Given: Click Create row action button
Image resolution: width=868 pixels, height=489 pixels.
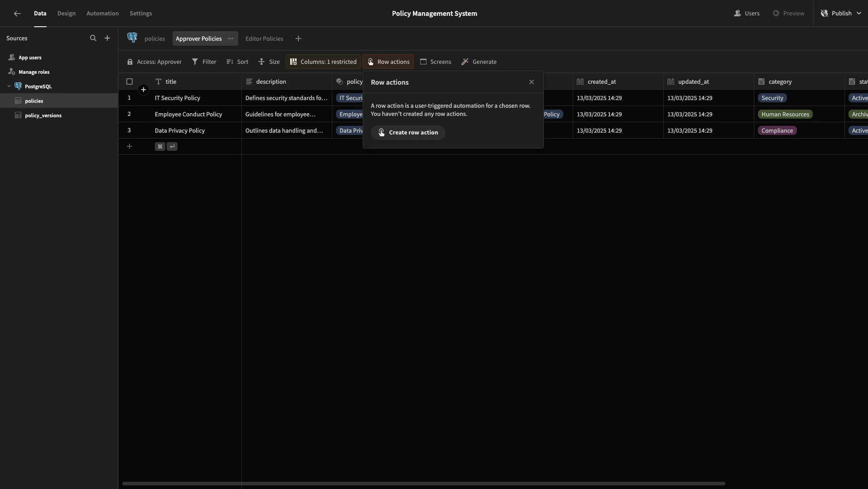Looking at the screenshot, I should (408, 132).
